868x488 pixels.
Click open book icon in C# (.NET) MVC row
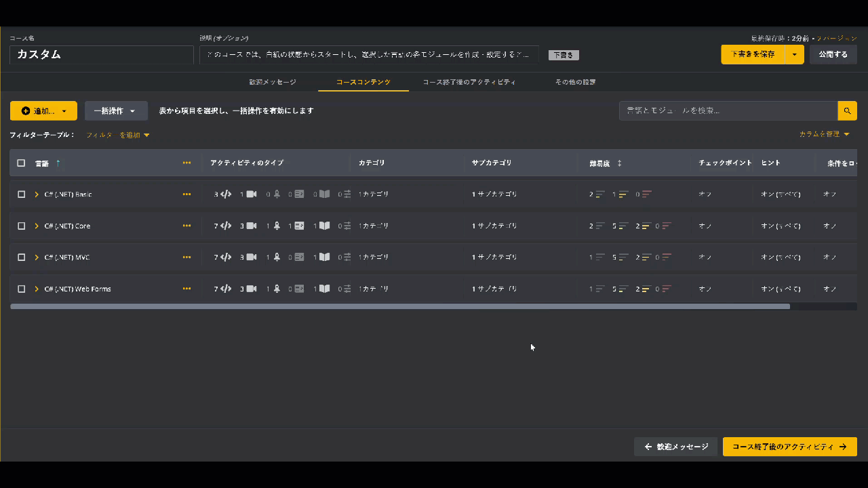324,258
